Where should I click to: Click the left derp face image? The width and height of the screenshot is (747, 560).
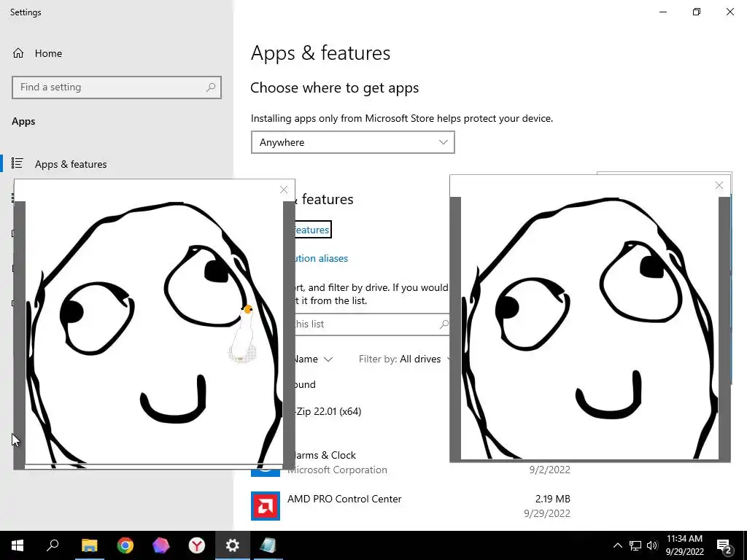(x=154, y=333)
